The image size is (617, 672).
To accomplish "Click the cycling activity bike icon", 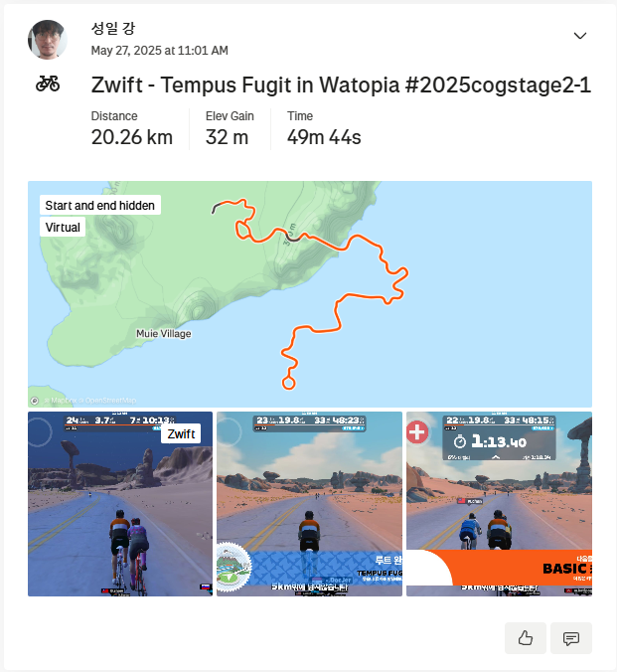I will tap(48, 84).
